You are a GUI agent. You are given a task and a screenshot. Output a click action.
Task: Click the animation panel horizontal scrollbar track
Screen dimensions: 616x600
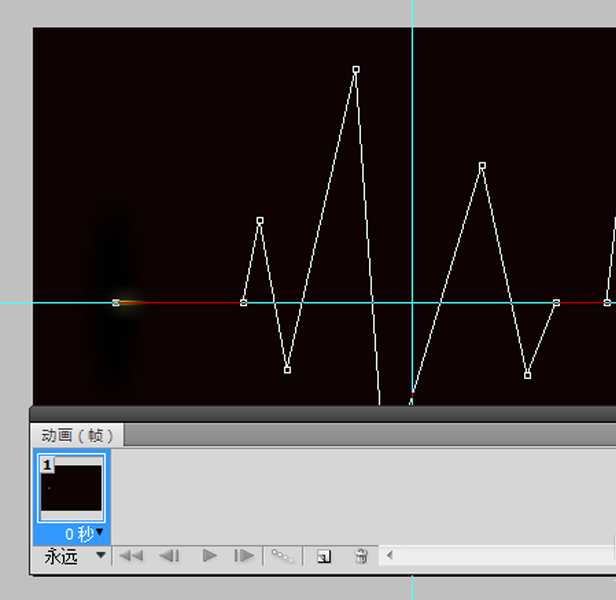click(500, 556)
